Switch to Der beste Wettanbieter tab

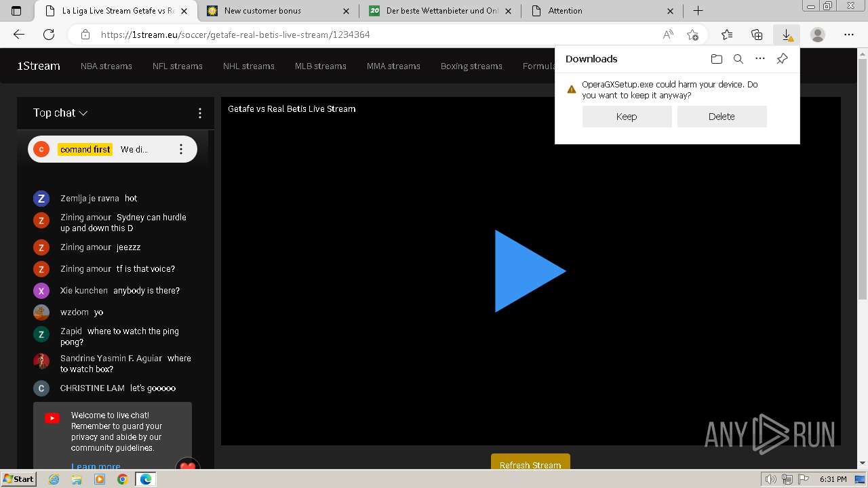439,11
